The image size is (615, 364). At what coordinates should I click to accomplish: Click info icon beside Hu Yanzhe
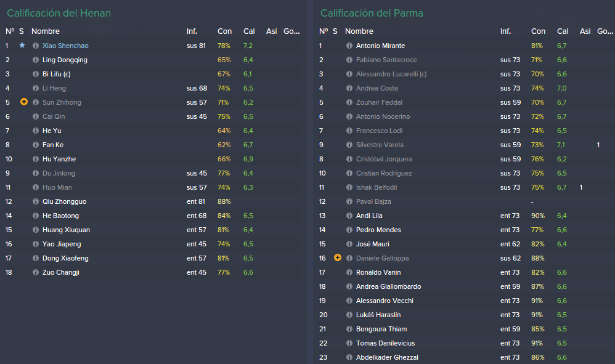tap(36, 159)
